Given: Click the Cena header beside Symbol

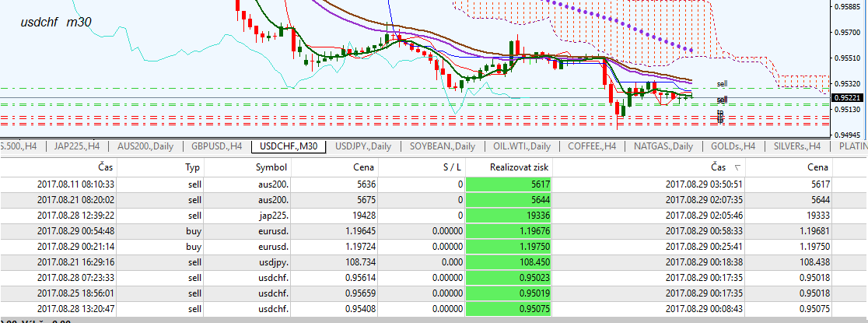Looking at the screenshot, I should coord(364,167).
